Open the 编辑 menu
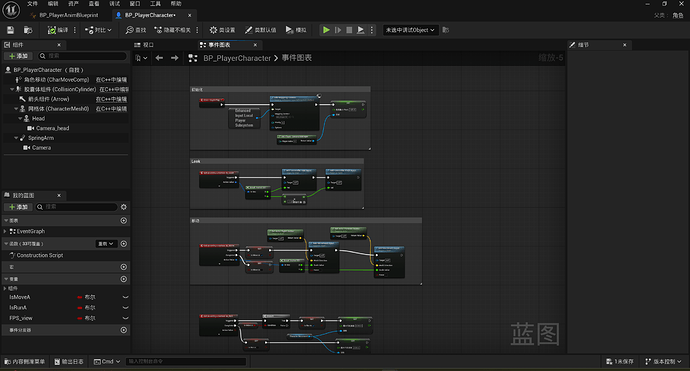The height and width of the screenshot is (371, 690). (53, 4)
